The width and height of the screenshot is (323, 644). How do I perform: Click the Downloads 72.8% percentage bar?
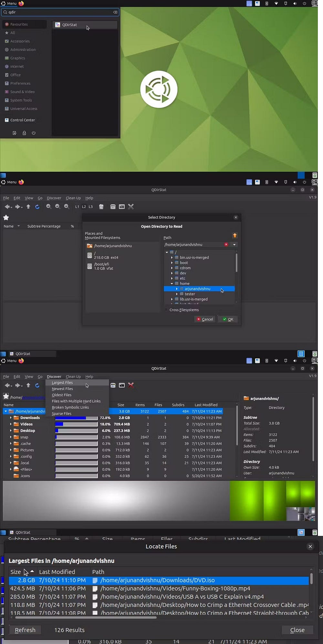point(76,418)
